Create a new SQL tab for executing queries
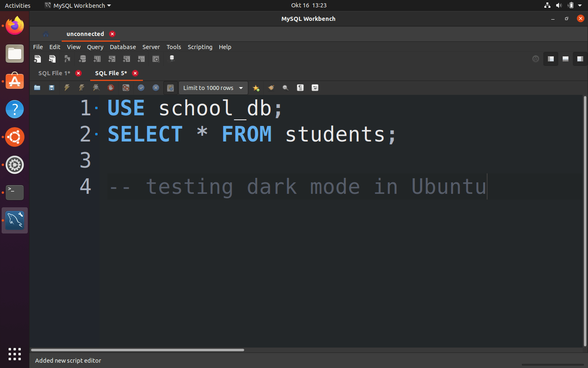588x368 pixels. [x=38, y=58]
